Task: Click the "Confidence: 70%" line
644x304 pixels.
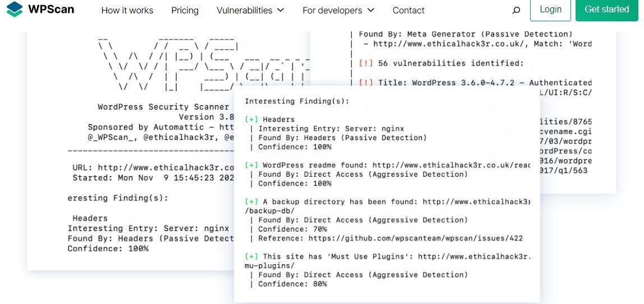Action: pyautogui.click(x=292, y=229)
